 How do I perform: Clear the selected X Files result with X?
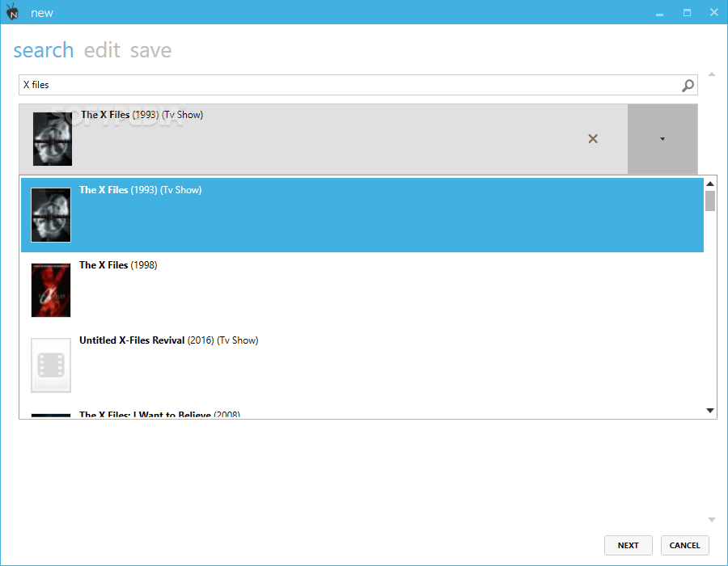pos(593,139)
